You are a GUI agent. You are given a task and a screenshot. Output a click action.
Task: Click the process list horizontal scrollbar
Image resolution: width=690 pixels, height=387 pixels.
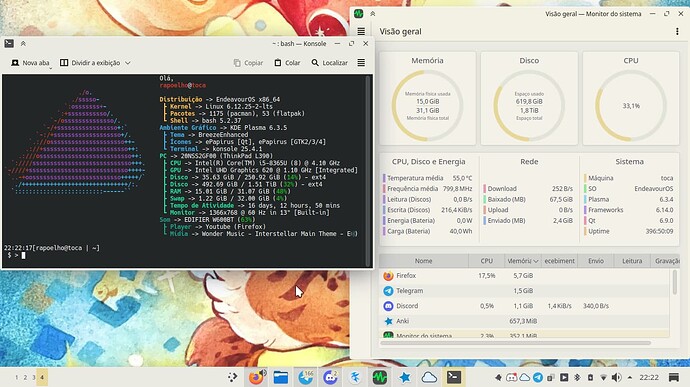coord(515,343)
